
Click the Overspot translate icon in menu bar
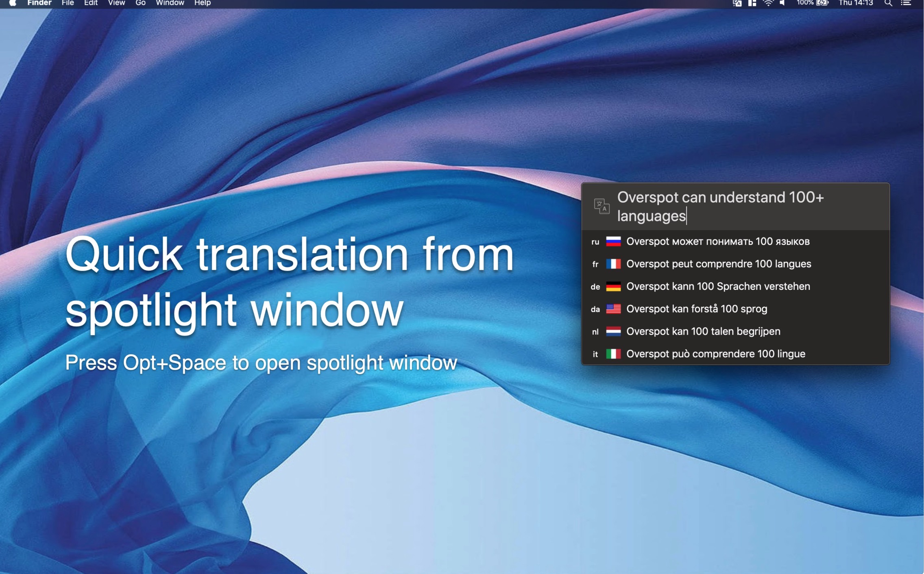click(737, 3)
